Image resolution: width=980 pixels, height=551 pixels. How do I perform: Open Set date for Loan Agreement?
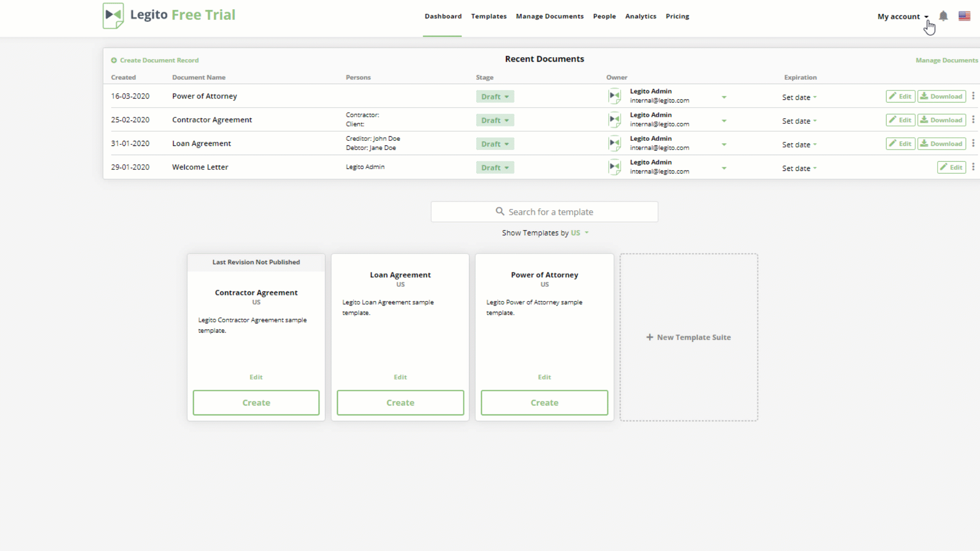[x=799, y=144]
